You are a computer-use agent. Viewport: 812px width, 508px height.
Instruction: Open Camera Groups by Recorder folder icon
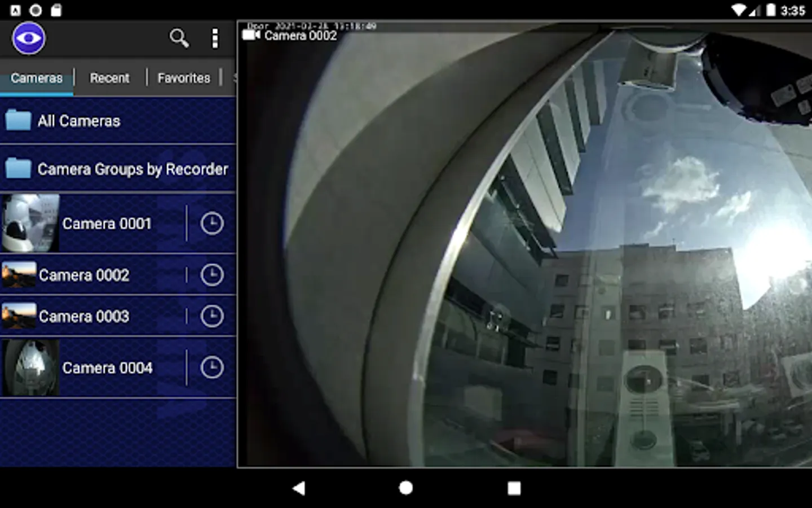point(18,168)
